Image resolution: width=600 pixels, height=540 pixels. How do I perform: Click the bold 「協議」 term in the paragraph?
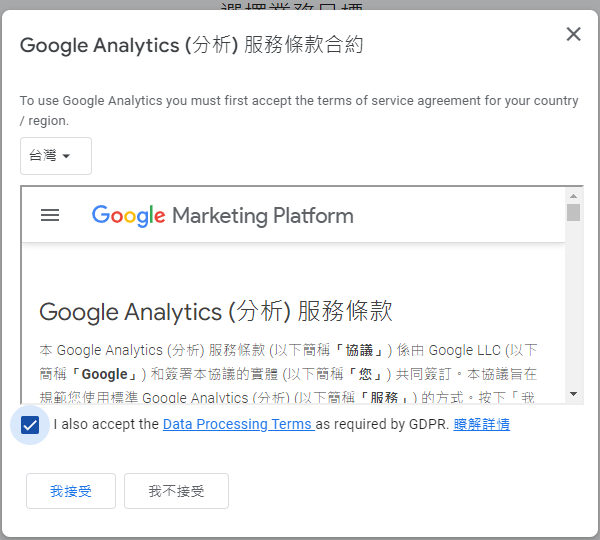point(359,350)
